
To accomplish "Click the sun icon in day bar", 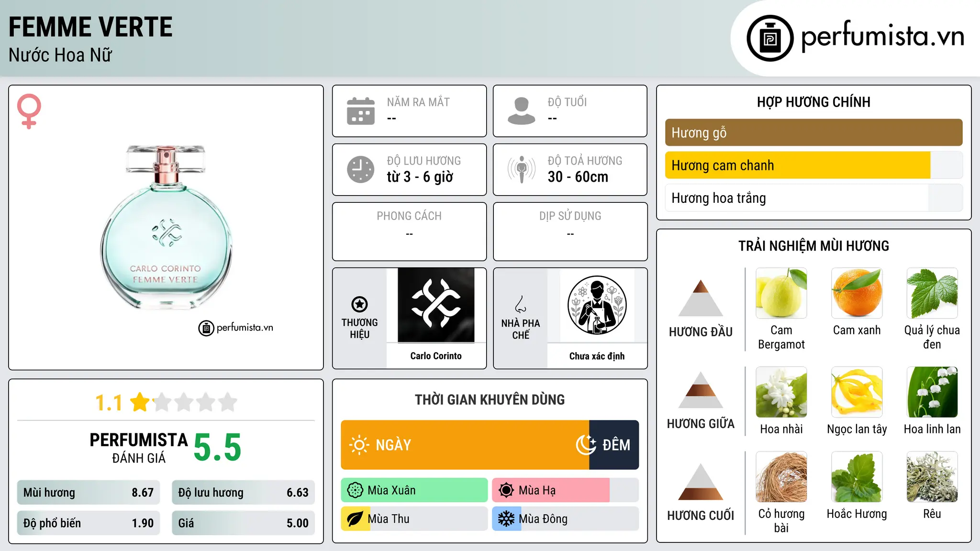I will pyautogui.click(x=359, y=445).
